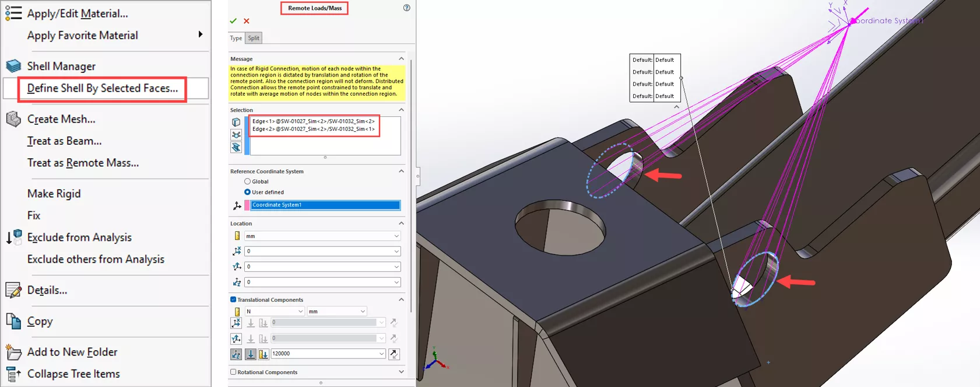Viewport: 980px width, 387px height.
Task: Click Create Mesh icon
Action: [13, 119]
